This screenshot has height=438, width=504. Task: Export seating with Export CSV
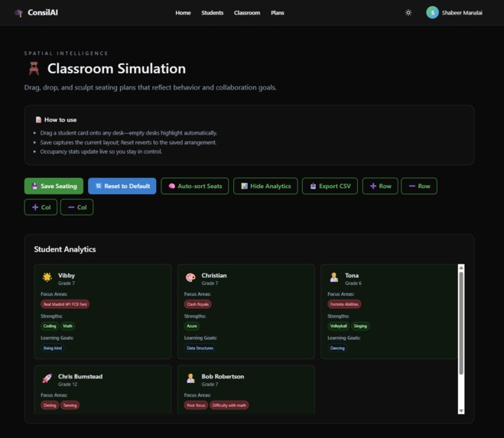(x=330, y=186)
